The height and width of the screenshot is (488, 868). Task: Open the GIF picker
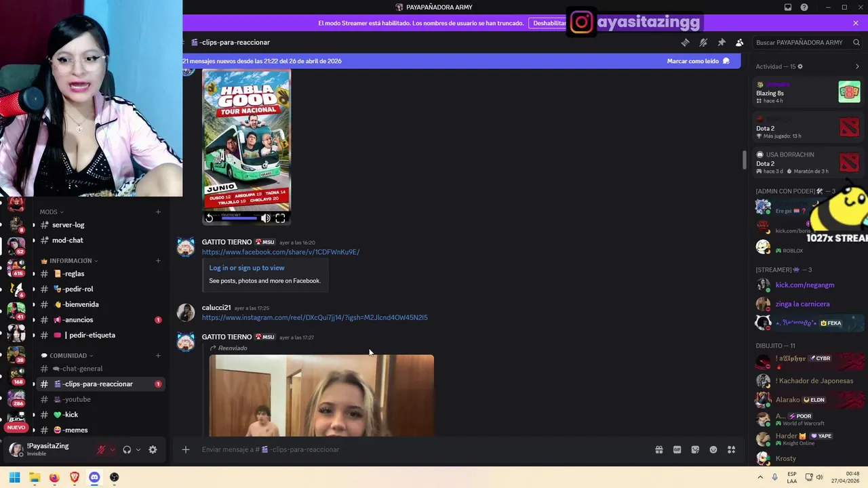point(677,449)
